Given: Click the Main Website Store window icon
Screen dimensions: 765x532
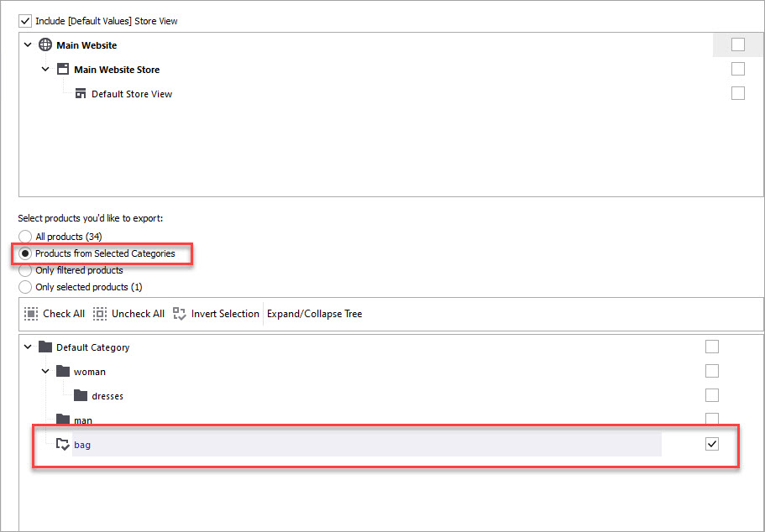Looking at the screenshot, I should pyautogui.click(x=63, y=69).
